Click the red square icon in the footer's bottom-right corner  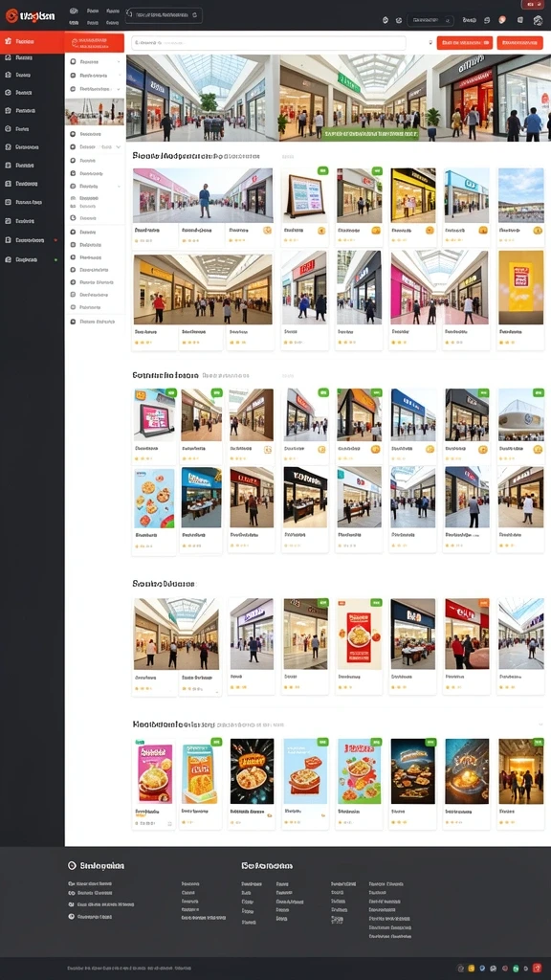coord(537,968)
